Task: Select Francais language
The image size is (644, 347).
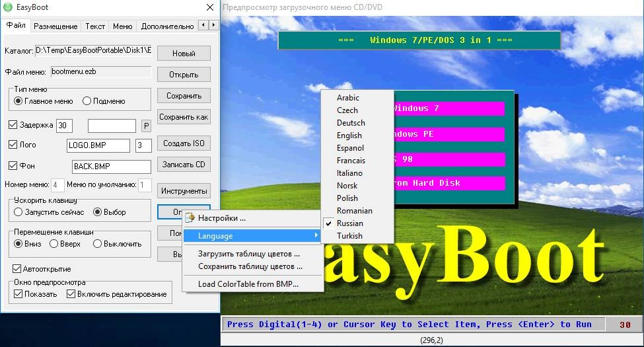Action: [x=357, y=161]
